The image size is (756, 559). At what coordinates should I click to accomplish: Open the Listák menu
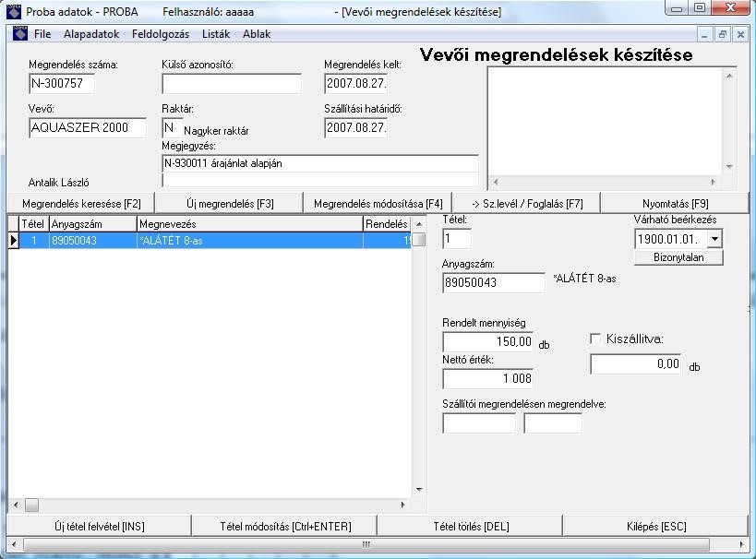point(216,34)
